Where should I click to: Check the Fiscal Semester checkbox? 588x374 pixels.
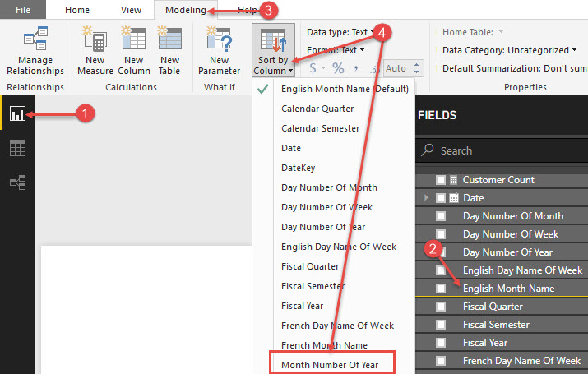(x=441, y=325)
